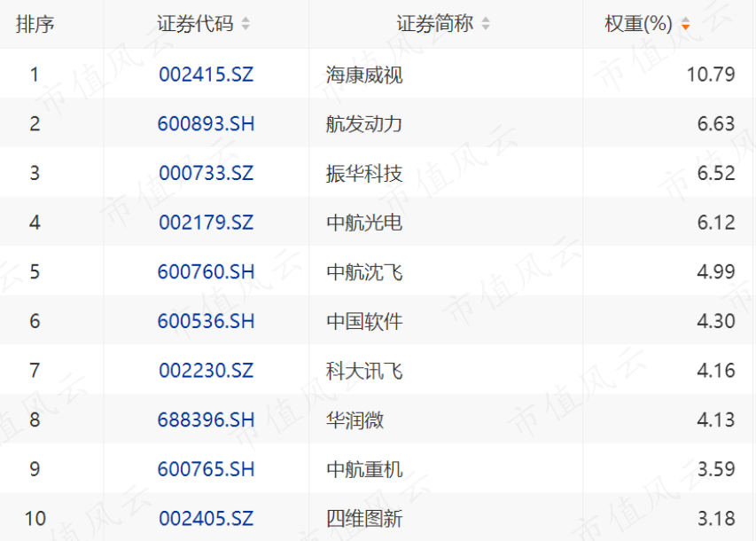Open stock code 688396.SH

(207, 419)
